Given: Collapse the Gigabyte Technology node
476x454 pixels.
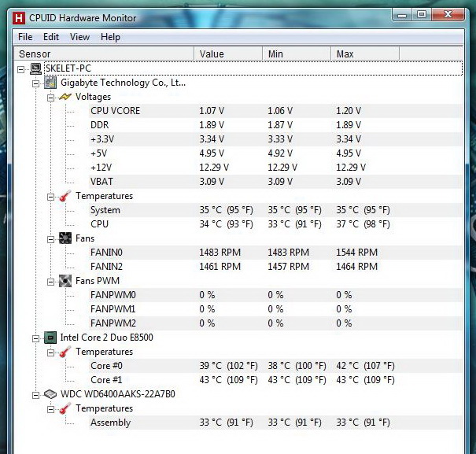Looking at the screenshot, I should point(36,83).
